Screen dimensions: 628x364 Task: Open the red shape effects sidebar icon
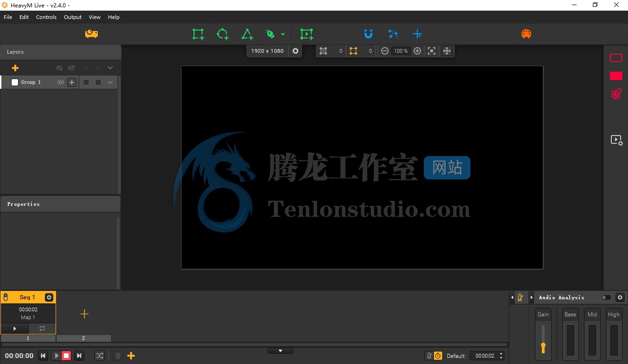[x=616, y=94]
